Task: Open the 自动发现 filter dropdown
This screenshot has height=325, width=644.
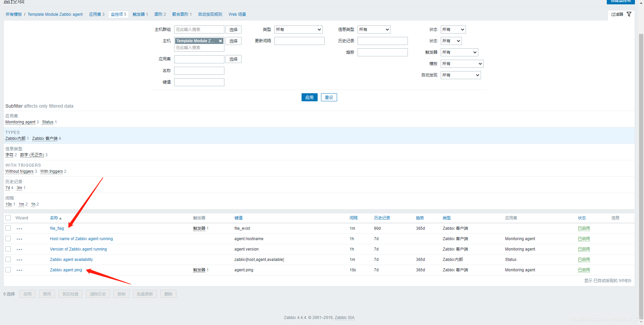Action: coord(461,75)
